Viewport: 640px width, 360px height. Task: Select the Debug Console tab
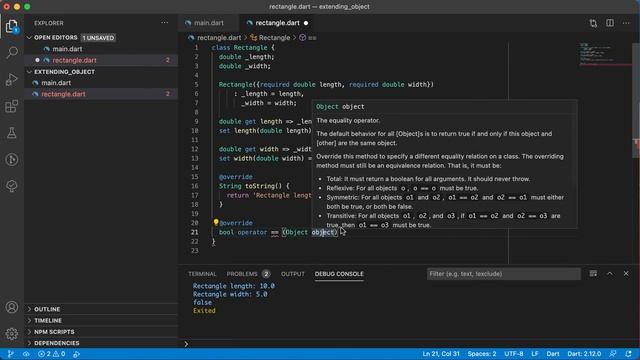coord(339,274)
